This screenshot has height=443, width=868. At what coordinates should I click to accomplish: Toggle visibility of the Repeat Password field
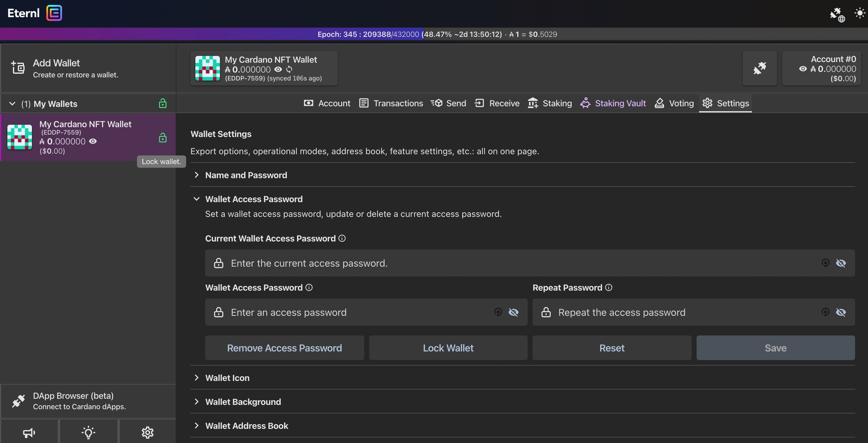pyautogui.click(x=841, y=312)
